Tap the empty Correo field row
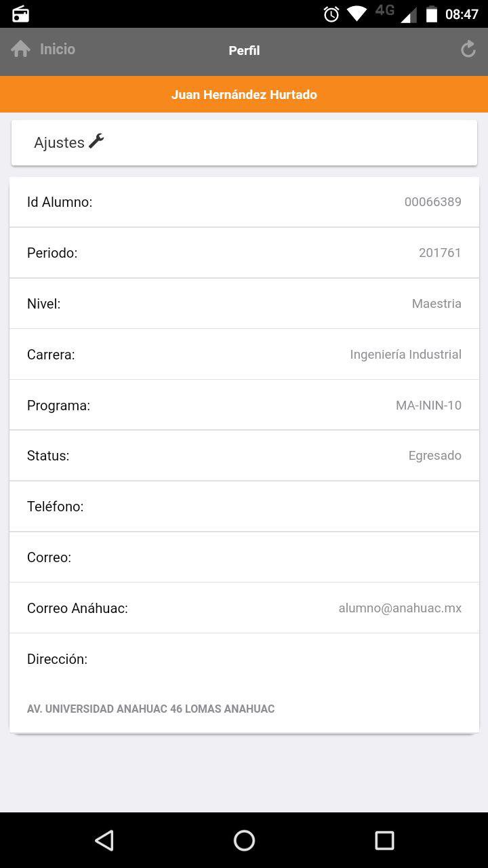488x868 pixels. click(244, 557)
